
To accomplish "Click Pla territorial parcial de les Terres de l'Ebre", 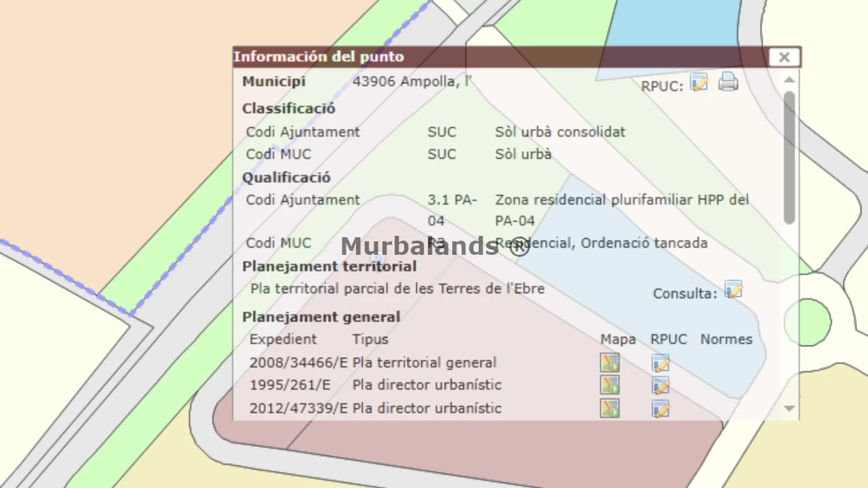I will click(397, 289).
